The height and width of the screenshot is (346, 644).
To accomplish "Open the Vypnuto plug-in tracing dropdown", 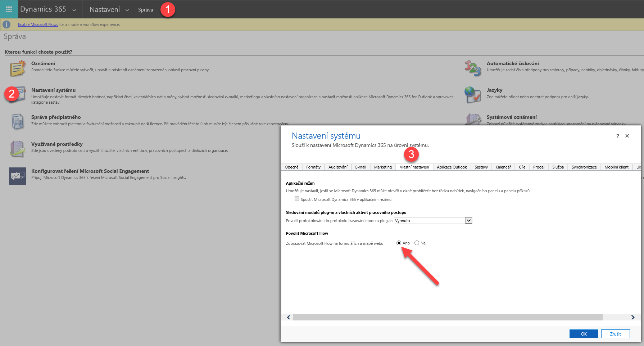I will [433, 221].
